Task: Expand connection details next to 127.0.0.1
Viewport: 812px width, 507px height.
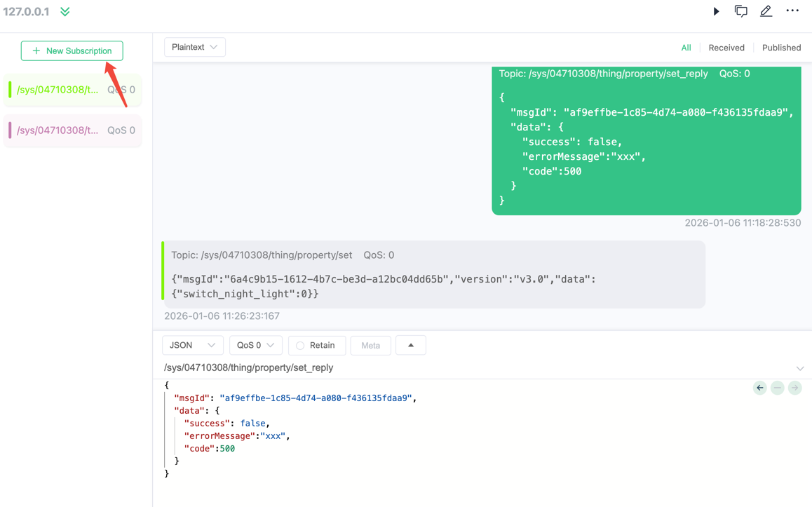Action: tap(65, 12)
